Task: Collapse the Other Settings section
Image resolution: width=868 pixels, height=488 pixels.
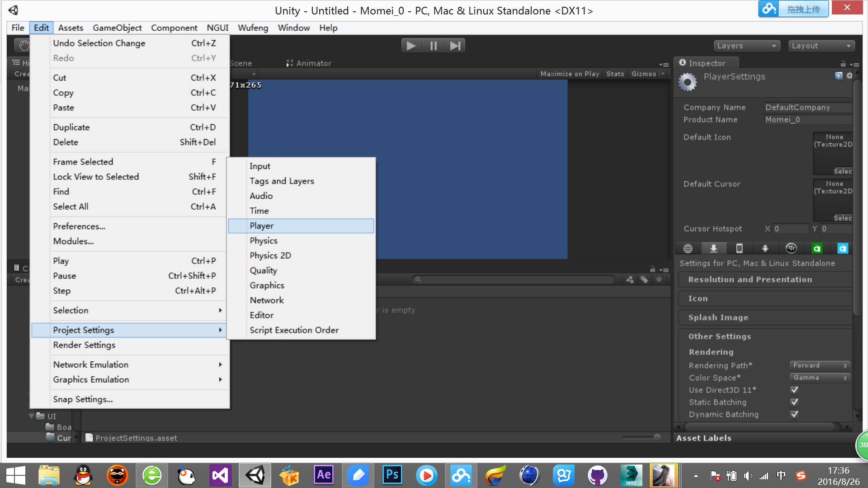Action: [765, 336]
